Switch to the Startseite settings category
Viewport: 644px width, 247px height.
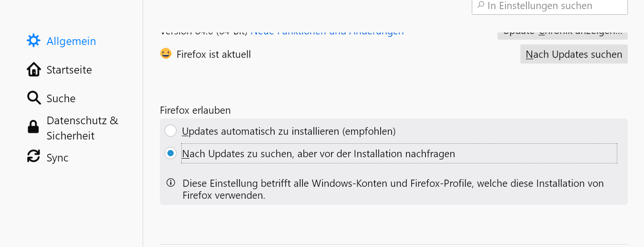[x=69, y=70]
